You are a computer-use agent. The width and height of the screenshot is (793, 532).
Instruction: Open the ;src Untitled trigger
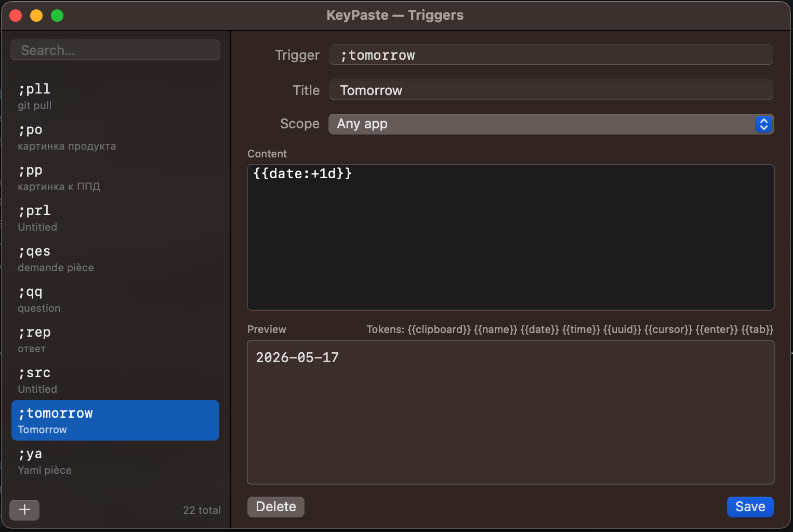(x=115, y=380)
